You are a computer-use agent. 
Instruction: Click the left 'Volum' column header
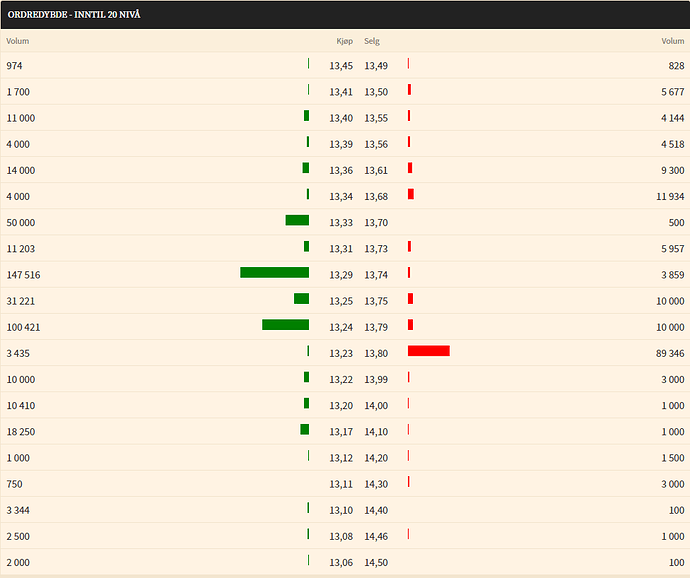point(18,41)
